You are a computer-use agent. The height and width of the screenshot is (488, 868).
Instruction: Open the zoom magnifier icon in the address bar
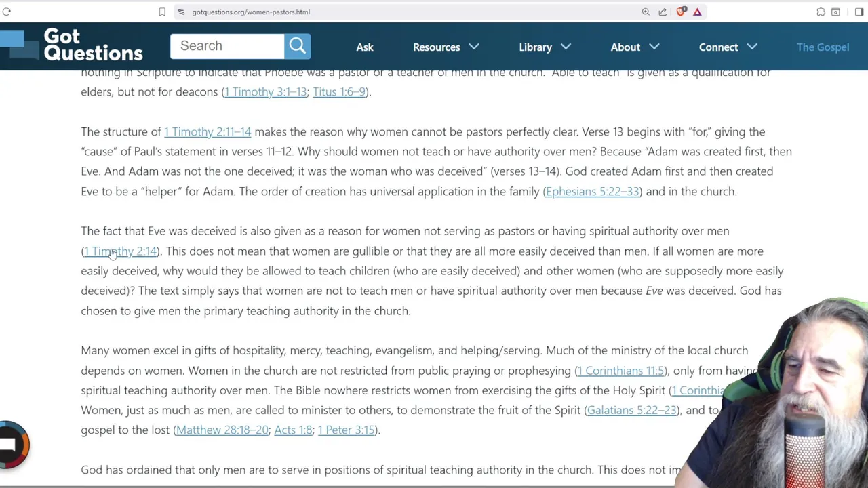[x=646, y=12]
